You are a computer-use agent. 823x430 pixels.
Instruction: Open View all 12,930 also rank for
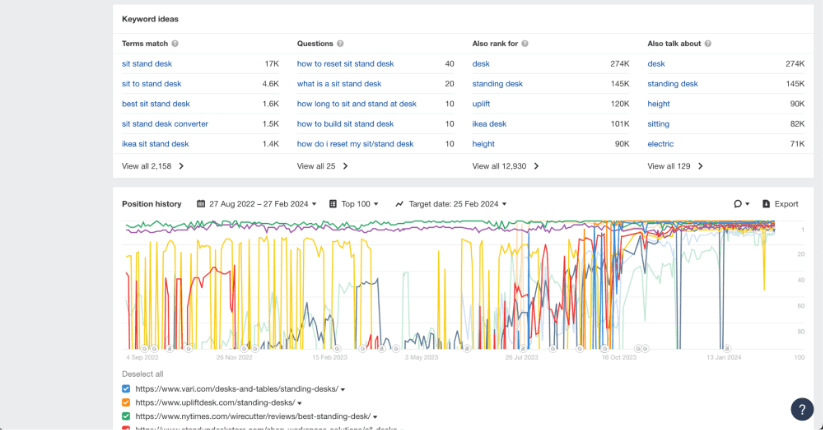[x=505, y=166]
